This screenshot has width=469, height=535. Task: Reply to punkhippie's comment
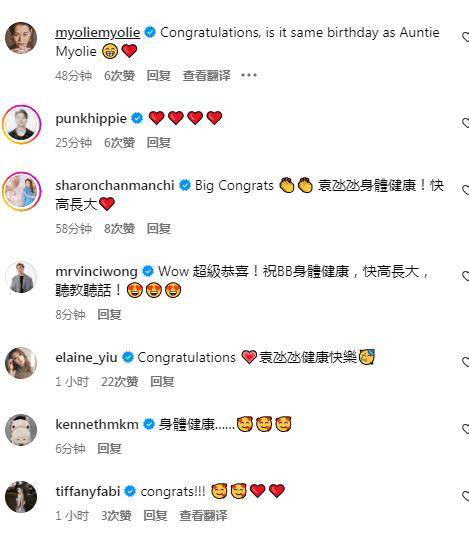159,142
